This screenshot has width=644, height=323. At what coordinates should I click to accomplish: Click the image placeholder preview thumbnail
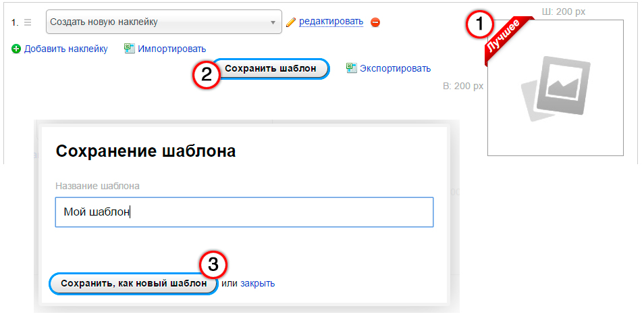556,88
